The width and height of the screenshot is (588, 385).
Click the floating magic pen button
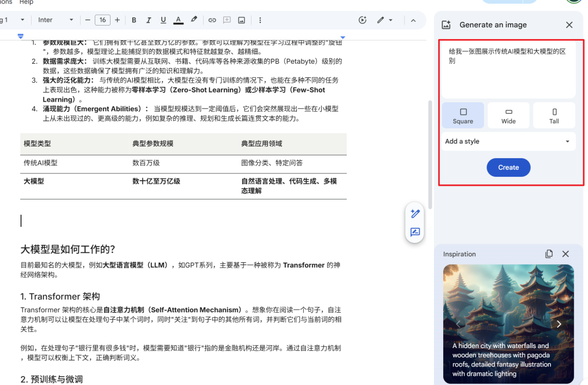pos(415,214)
